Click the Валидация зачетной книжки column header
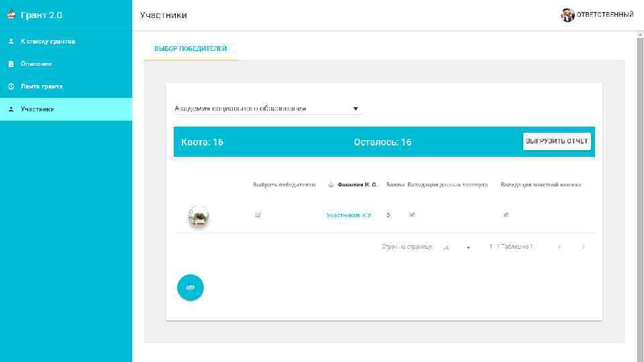Image resolution: width=644 pixels, height=362 pixels. click(x=541, y=185)
